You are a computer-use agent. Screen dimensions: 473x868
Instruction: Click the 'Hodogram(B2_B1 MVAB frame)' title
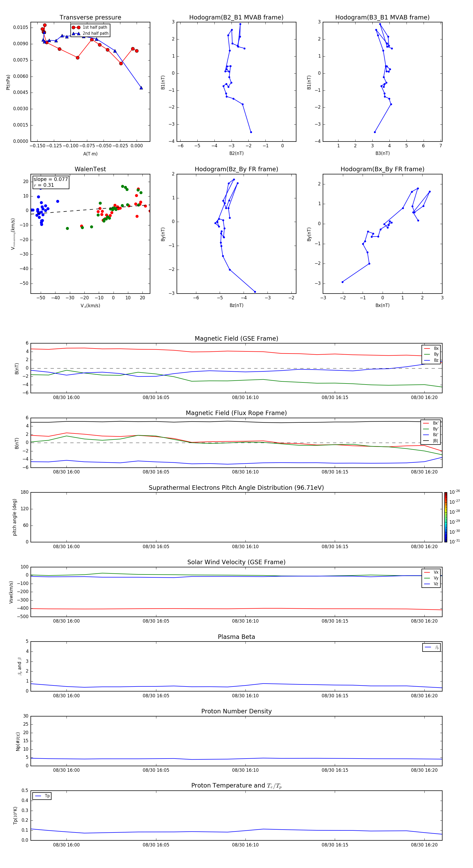tap(236, 18)
